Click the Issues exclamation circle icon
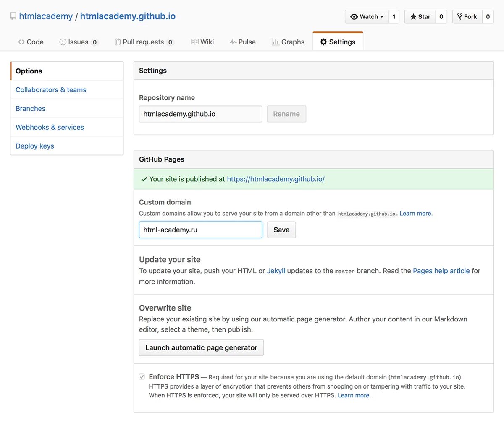The height and width of the screenshot is (423, 504). coord(63,42)
